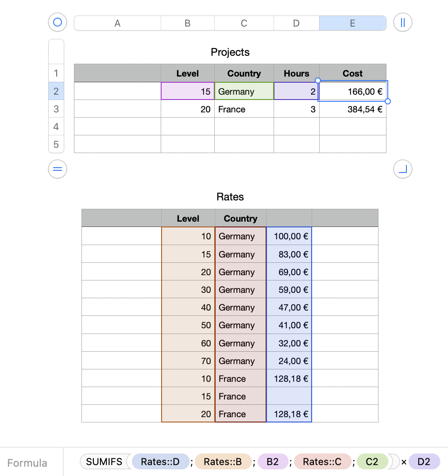Click the add rows handle
The width and height of the screenshot is (448, 476).
click(x=58, y=169)
